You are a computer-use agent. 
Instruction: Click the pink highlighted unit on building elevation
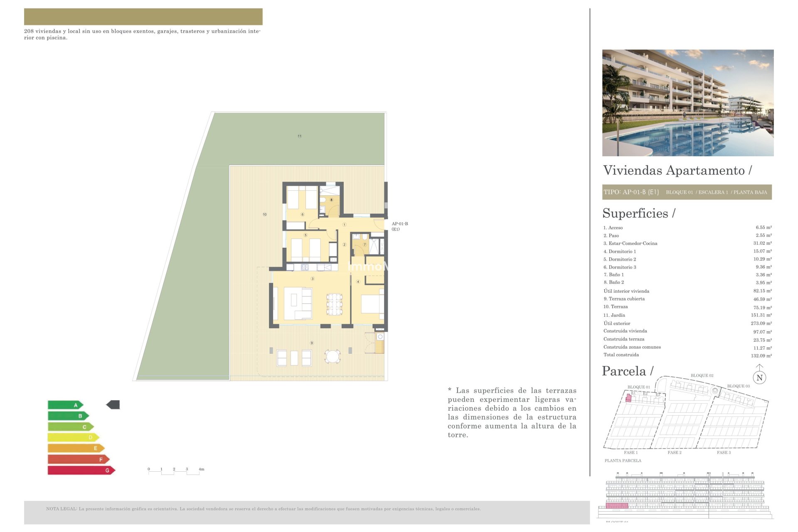click(x=616, y=506)
